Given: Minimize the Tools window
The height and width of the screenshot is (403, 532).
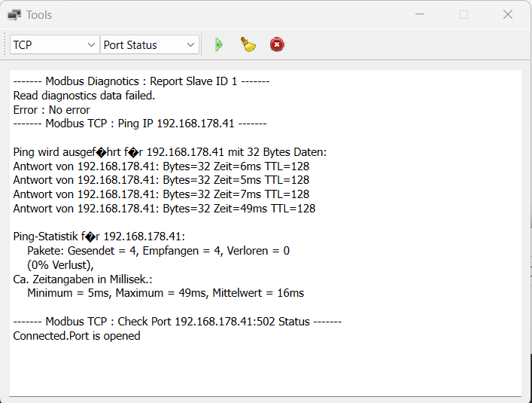Looking at the screenshot, I should (x=420, y=14).
